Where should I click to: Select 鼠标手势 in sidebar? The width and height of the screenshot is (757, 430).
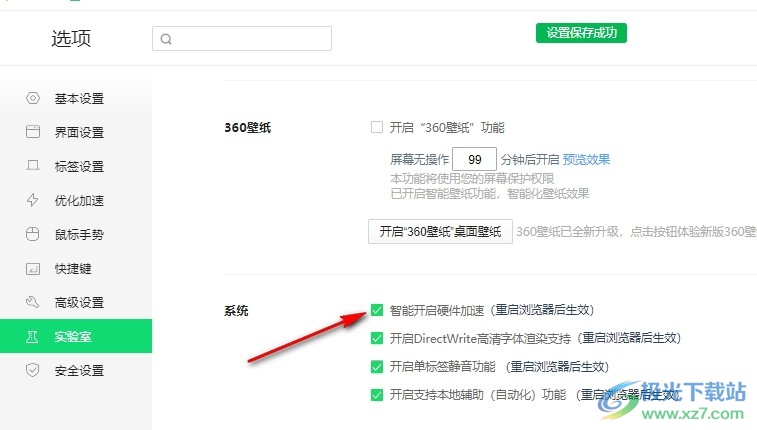coord(76,235)
